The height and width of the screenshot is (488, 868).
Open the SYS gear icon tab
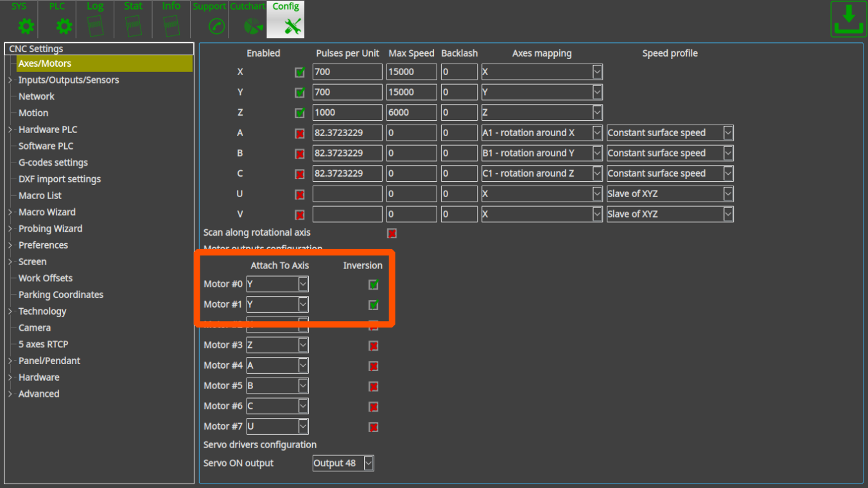click(x=26, y=26)
